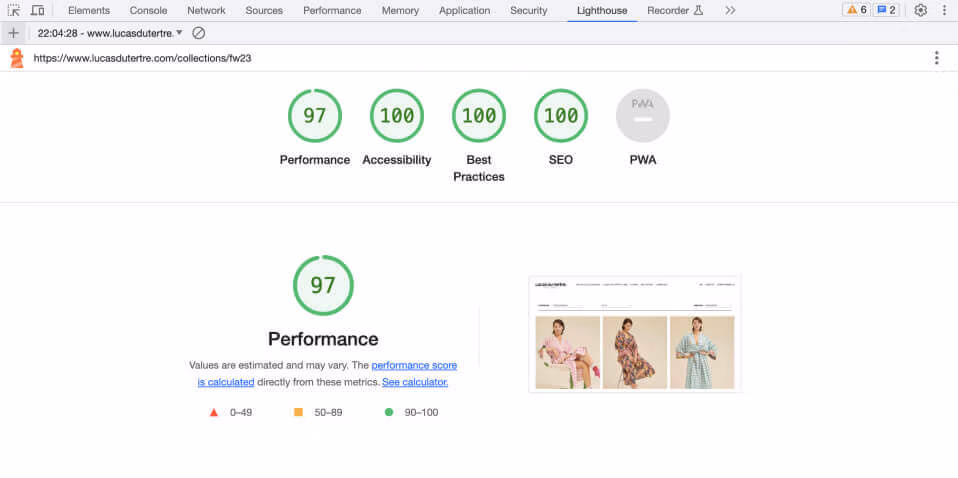
Task: Open the Elements tab
Action: (x=89, y=10)
